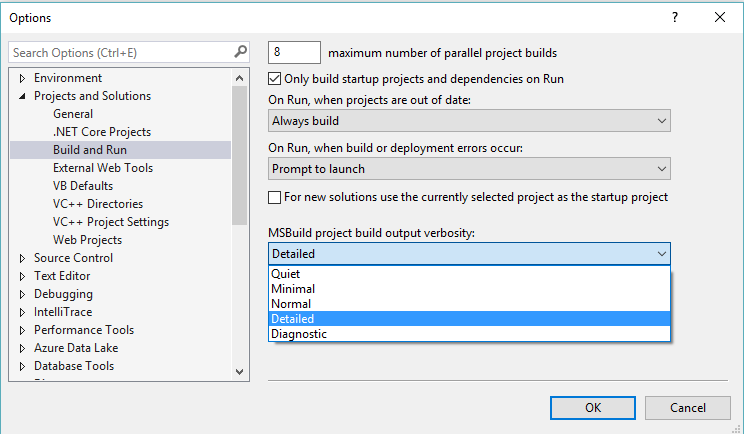Click the parallel project builds number field
744x434 pixels.
[x=294, y=52]
